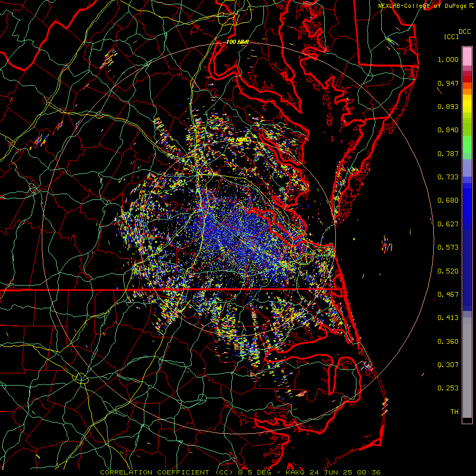Pick the orange swatch beside 0.947
The width and height of the screenshot is (476, 476).
click(x=467, y=86)
